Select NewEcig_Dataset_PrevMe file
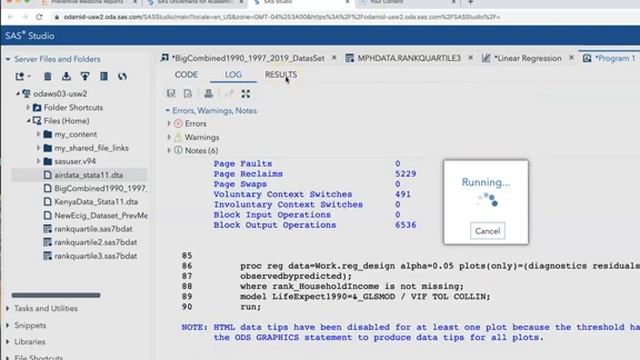Screen dimensions: 640x360 (101, 215)
